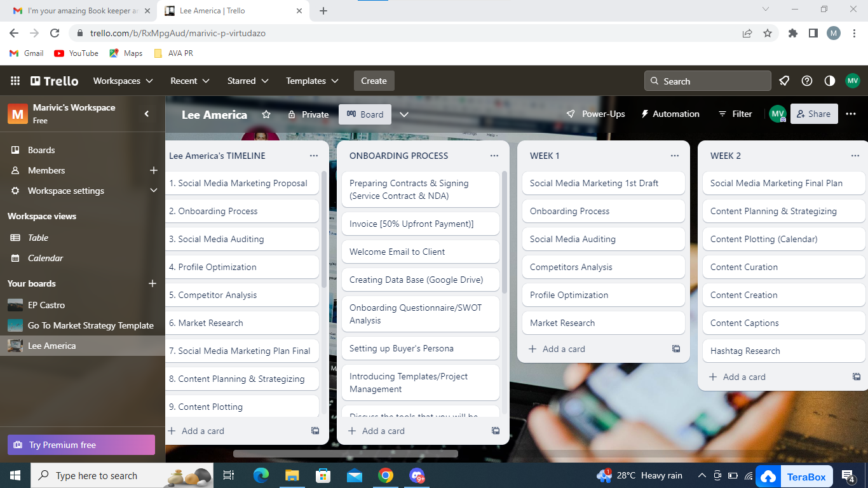Invite members using the plus icon

click(x=153, y=170)
